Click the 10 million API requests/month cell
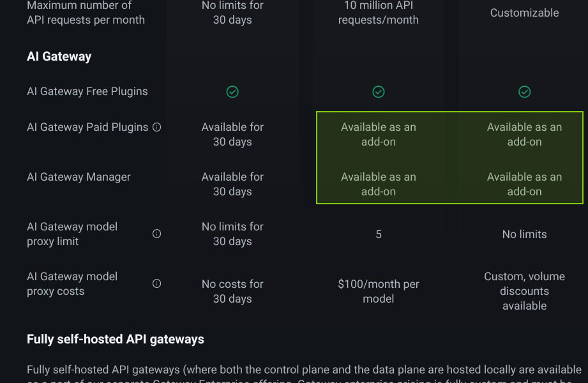Screen dimensions: 588x383 pos(379,13)
